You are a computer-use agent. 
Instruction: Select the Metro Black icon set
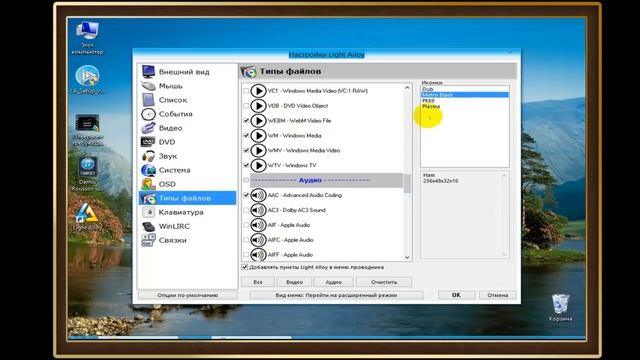click(464, 95)
